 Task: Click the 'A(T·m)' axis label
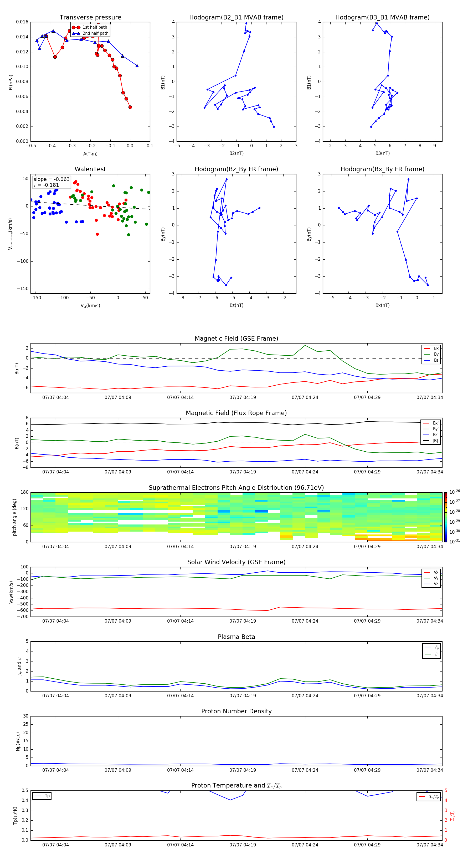90,154
